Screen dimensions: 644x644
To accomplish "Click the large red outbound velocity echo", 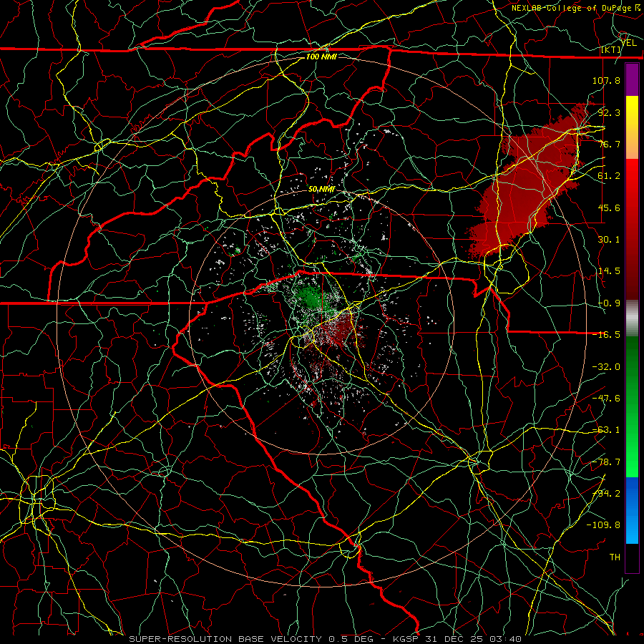I will coord(528,182).
